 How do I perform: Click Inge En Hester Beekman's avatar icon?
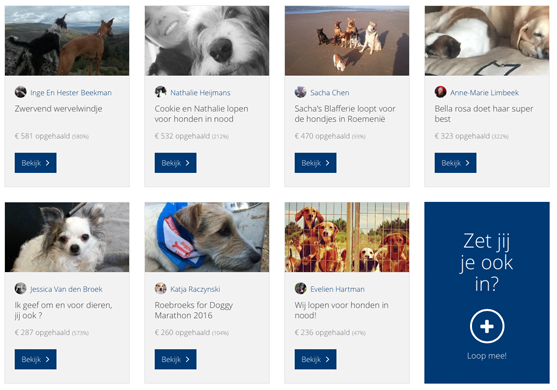21,92
